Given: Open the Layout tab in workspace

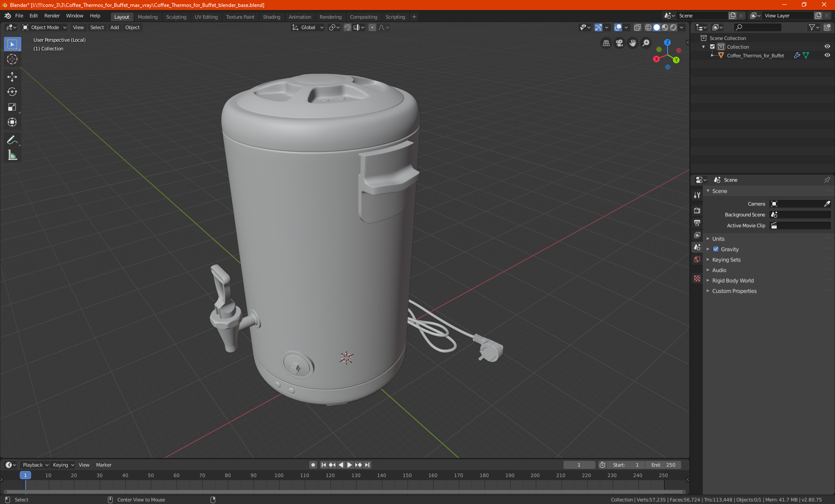Looking at the screenshot, I should click(x=120, y=17).
